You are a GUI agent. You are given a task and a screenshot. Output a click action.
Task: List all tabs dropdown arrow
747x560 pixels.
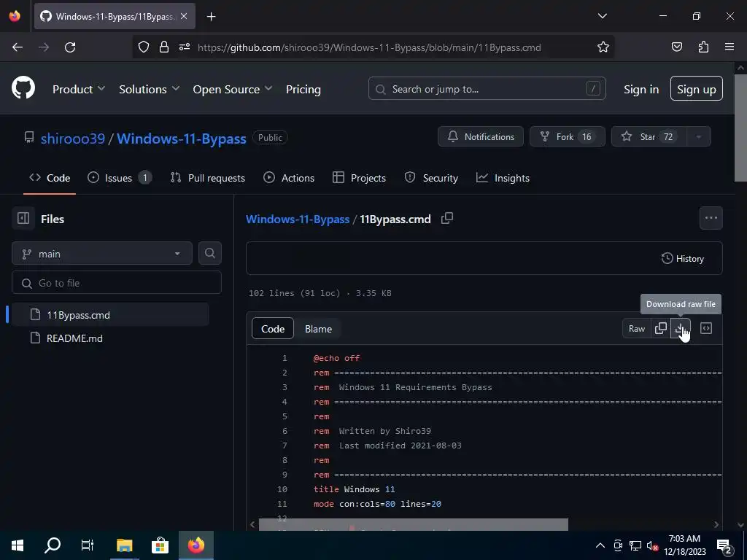pyautogui.click(x=602, y=16)
